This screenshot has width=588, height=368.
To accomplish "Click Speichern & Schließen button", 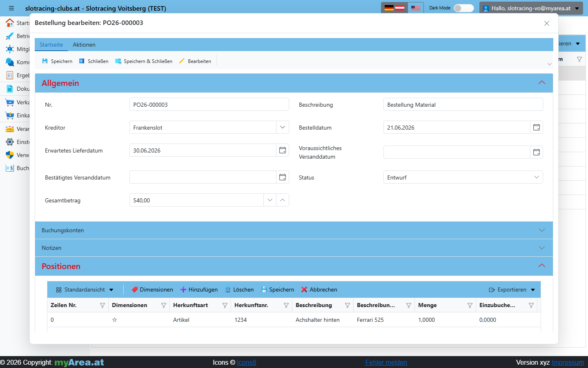I will pyautogui.click(x=144, y=61).
